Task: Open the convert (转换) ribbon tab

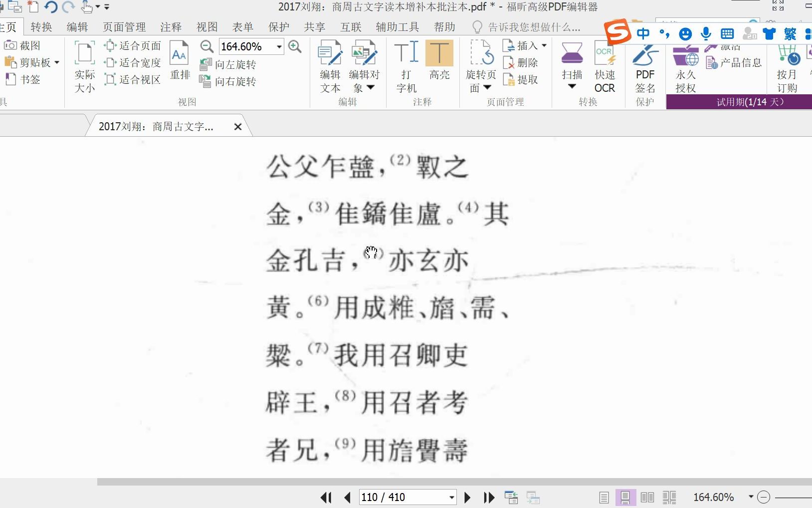Action: 41,27
